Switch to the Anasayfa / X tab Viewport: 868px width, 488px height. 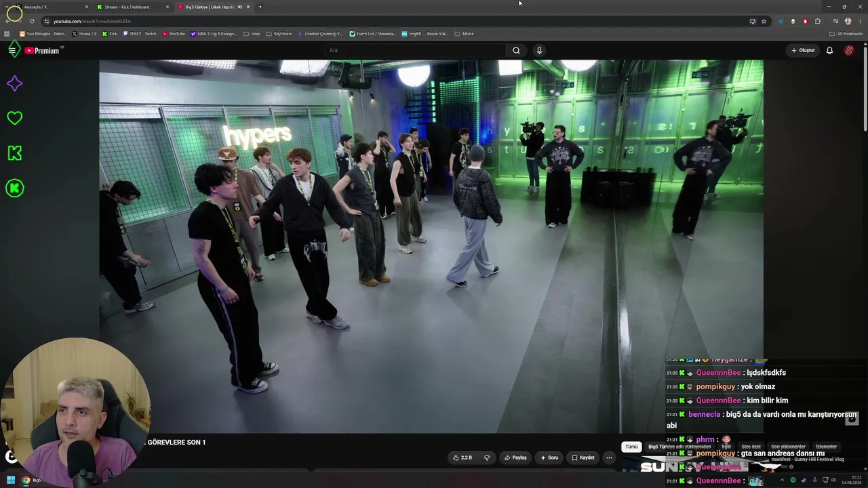click(53, 7)
